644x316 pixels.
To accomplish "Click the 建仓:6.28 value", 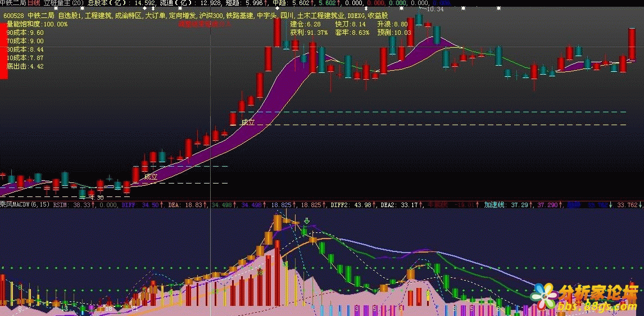I will [x=305, y=24].
